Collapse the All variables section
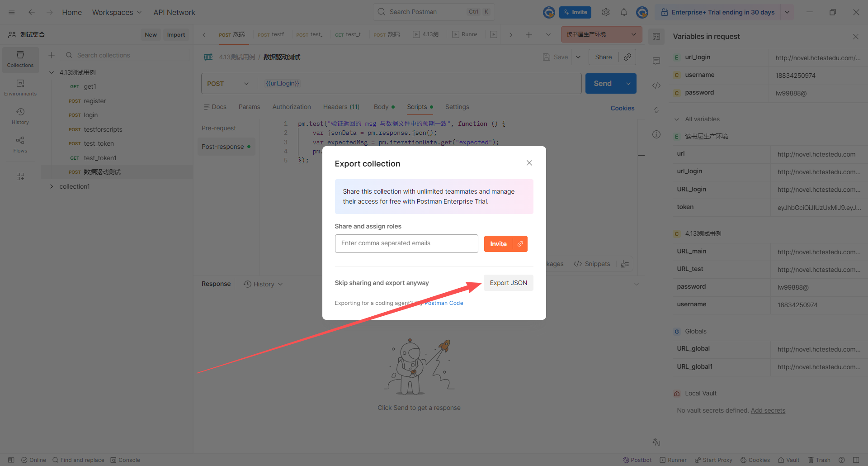This screenshot has width=868, height=466. point(677,119)
